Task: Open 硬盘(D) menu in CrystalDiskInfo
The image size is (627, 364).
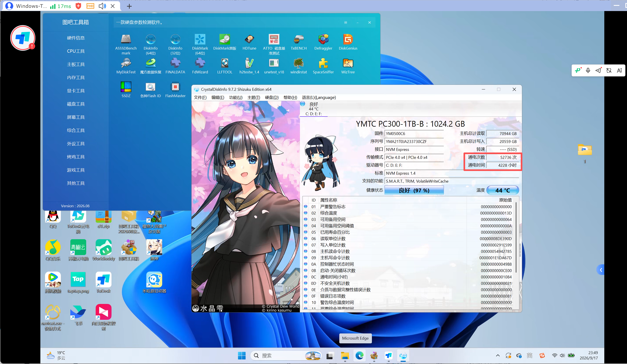Action: (272, 98)
